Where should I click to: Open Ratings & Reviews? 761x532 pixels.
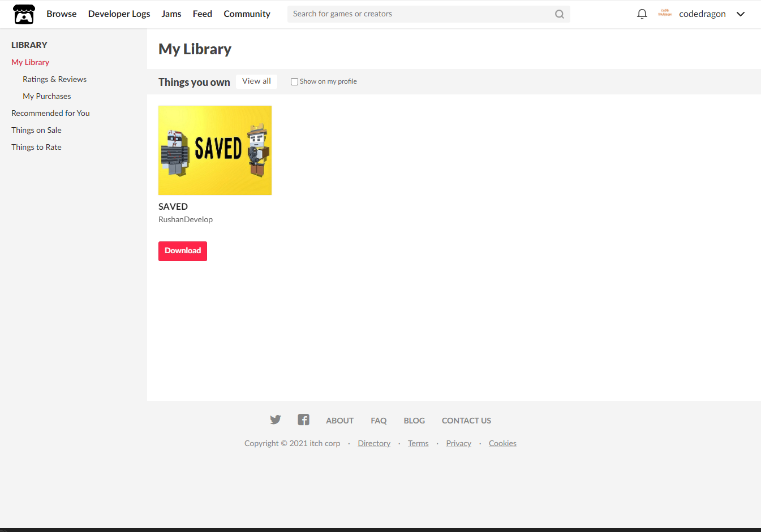click(x=55, y=79)
